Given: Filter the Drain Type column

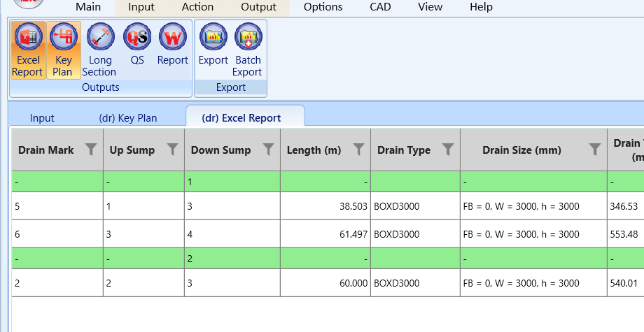Looking at the screenshot, I should coord(448,149).
